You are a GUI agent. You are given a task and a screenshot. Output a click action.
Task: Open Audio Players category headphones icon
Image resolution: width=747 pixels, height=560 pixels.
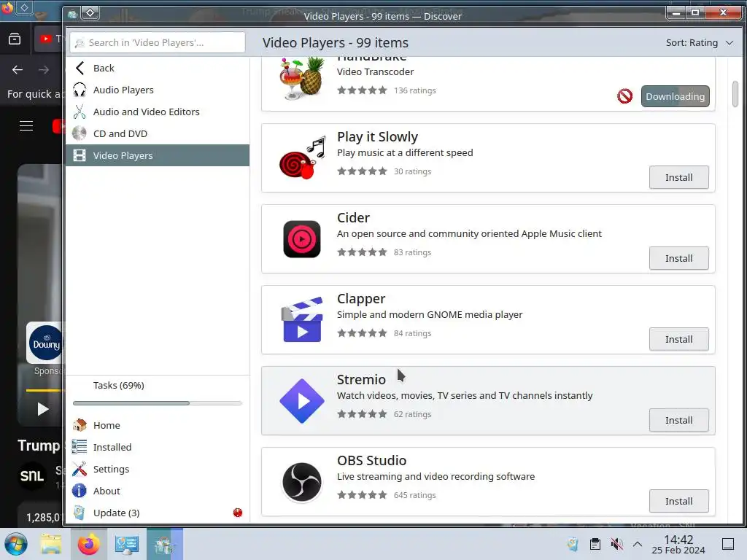point(80,90)
